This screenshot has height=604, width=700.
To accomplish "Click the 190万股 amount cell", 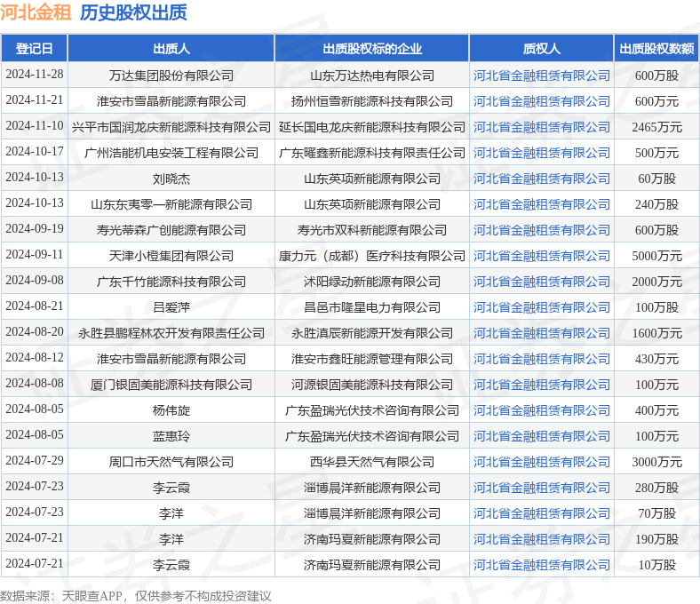I will pyautogui.click(x=656, y=539).
